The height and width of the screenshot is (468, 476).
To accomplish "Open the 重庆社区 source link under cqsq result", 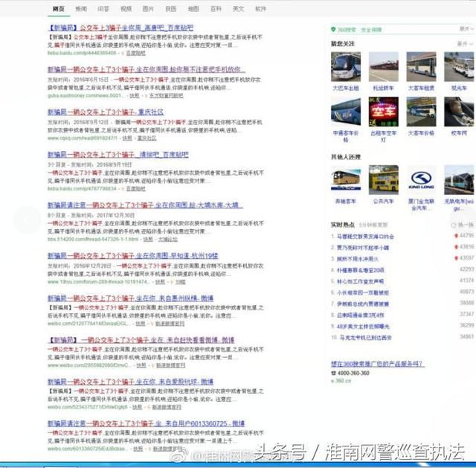I will [147, 138].
